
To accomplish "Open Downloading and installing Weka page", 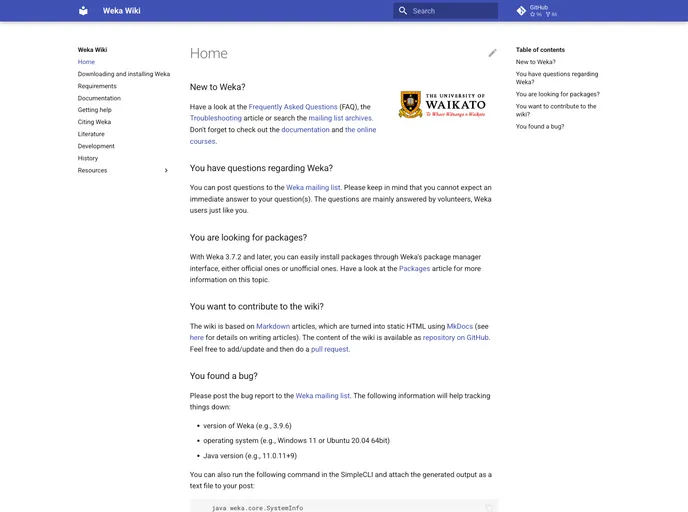I will (124, 74).
